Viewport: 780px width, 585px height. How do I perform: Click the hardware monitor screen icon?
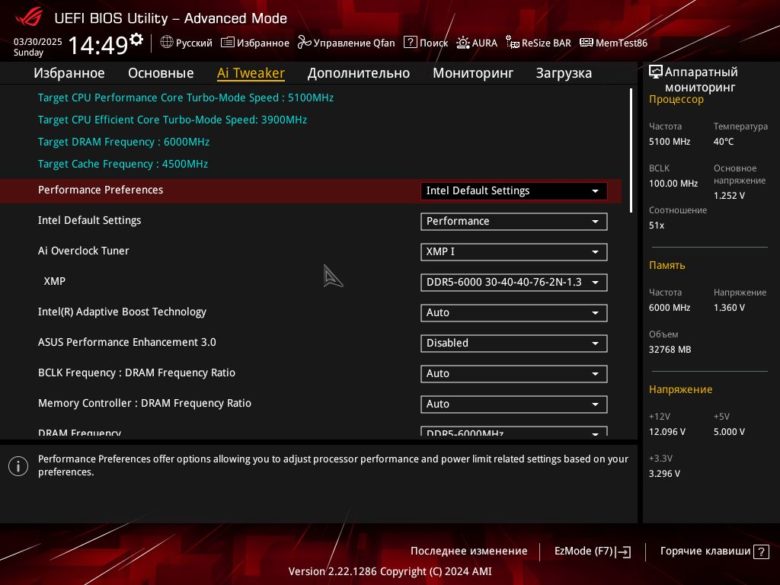[656, 72]
